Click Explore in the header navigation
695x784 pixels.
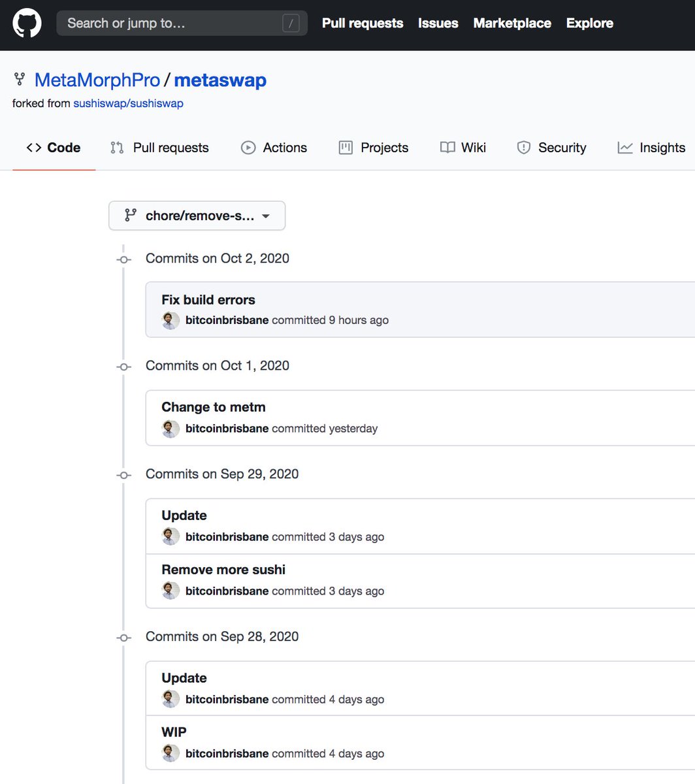tap(589, 23)
